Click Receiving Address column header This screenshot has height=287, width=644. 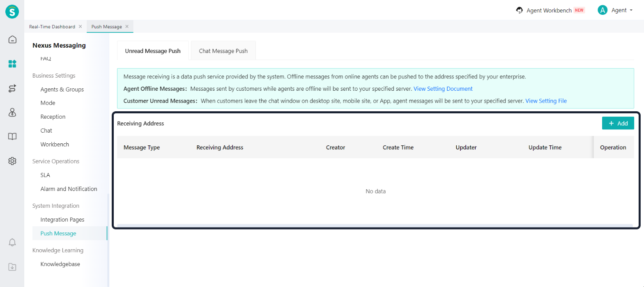[220, 147]
